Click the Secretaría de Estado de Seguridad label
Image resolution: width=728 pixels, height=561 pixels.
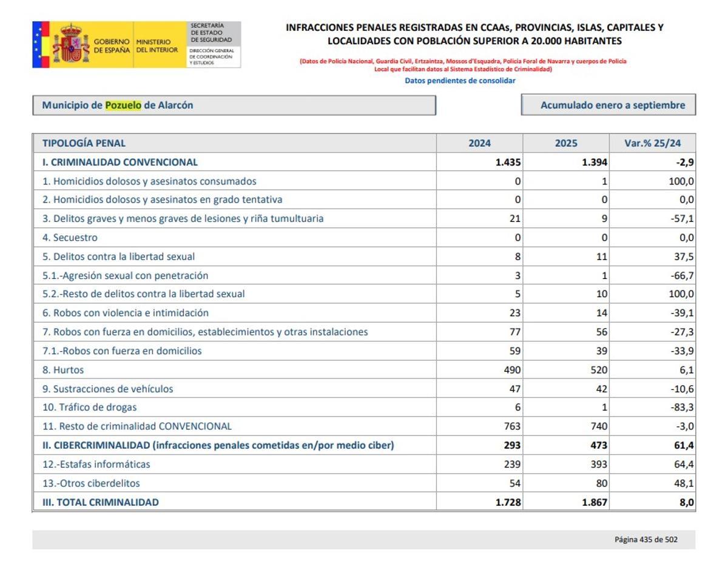[x=212, y=33]
